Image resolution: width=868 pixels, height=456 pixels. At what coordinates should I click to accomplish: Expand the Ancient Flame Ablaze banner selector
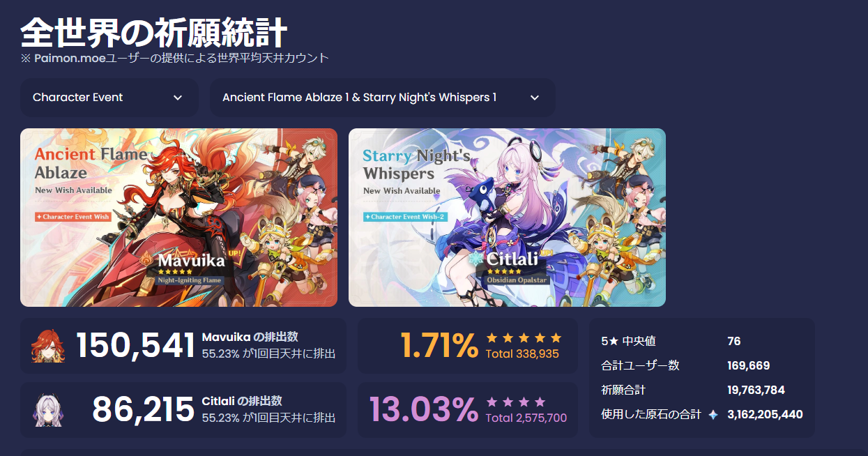pos(383,98)
